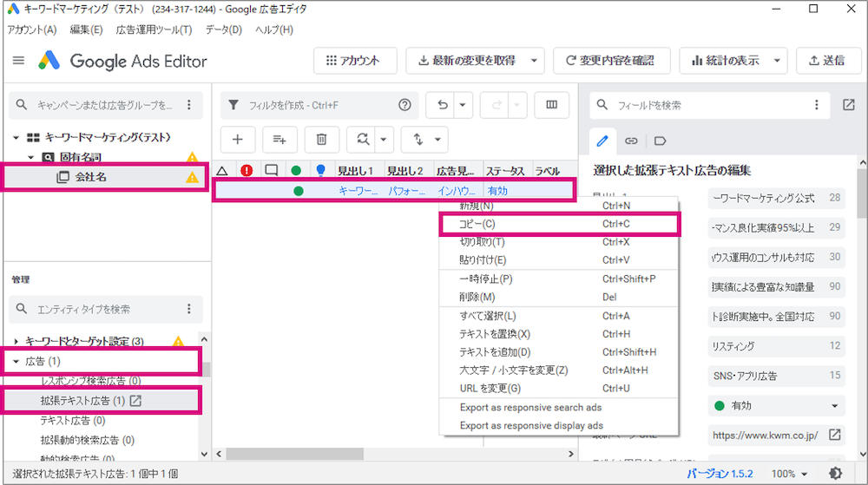The image size is (868, 485).
Task: Collapse the キーワードマーケティング(テスト) account node
Action: pos(16,137)
